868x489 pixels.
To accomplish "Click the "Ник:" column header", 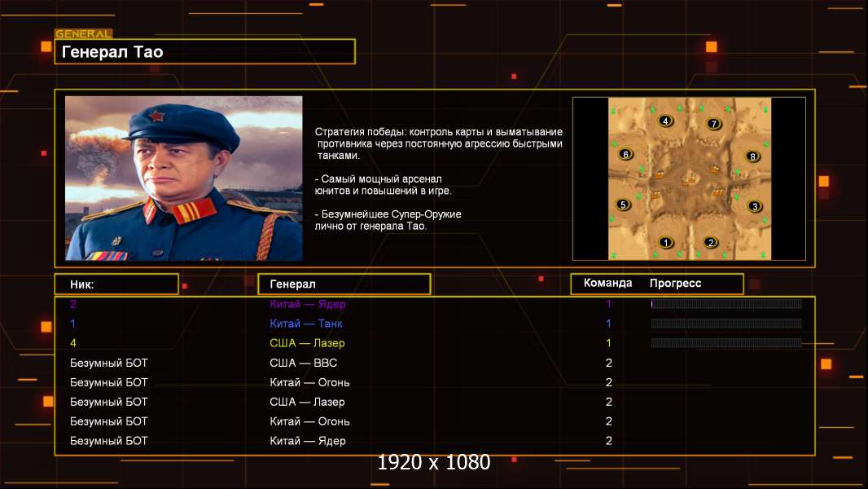I will (x=116, y=284).
